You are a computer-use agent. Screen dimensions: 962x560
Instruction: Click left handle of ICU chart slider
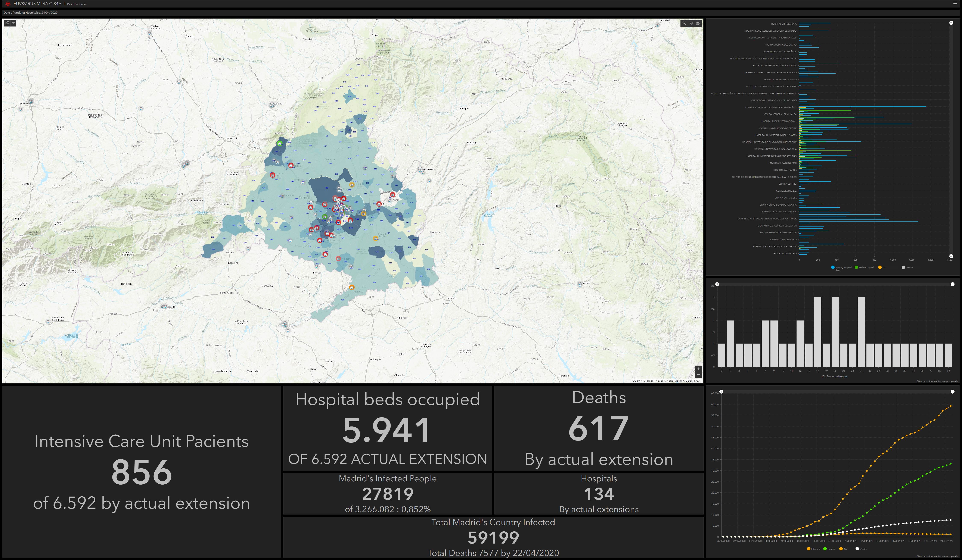717,284
